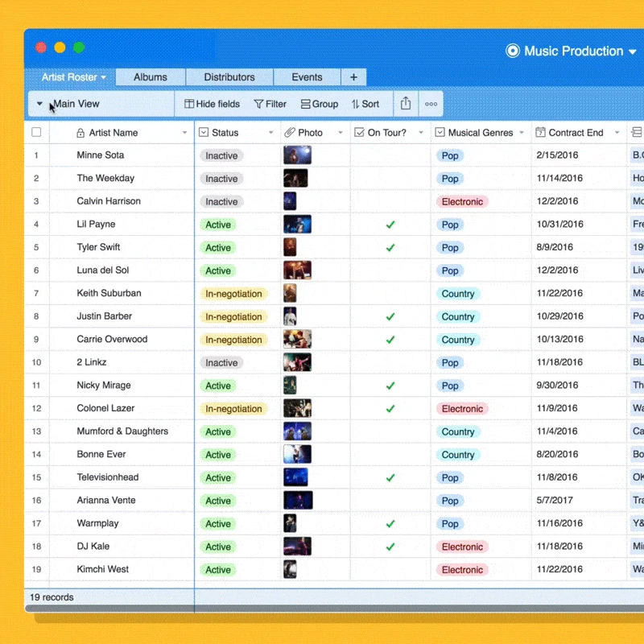
Task: Open the Group options
Action: point(320,104)
